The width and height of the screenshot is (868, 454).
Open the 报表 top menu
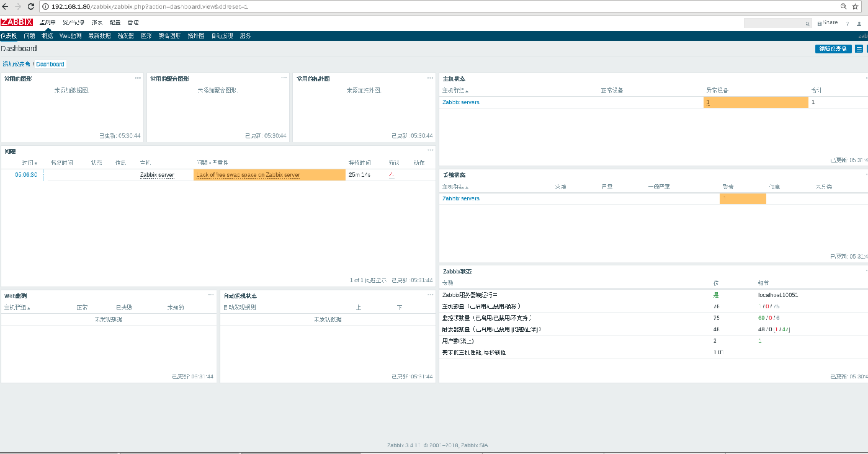coord(97,22)
